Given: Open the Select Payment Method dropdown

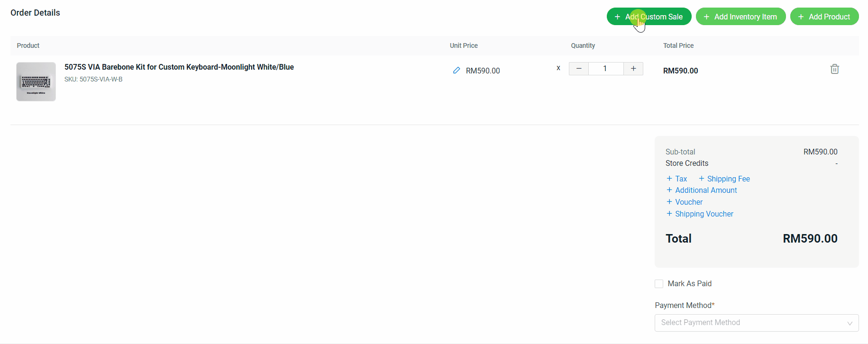Looking at the screenshot, I should tap(749, 323).
